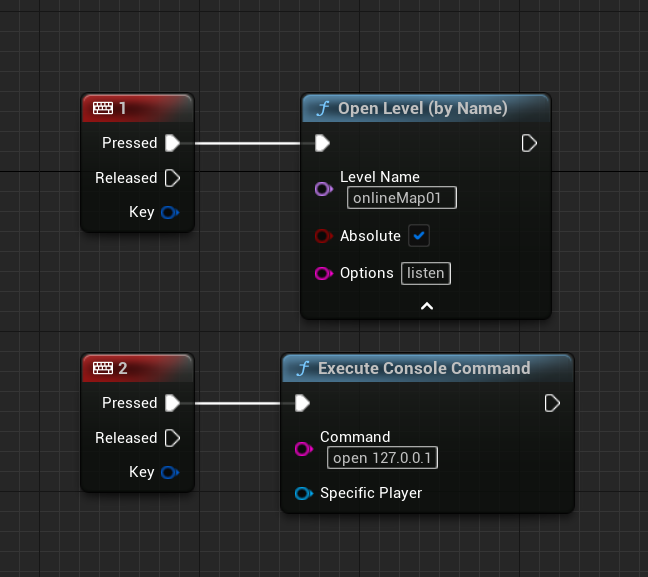The image size is (648, 577).
Task: Click the Options field containing listen
Action: tap(426, 273)
